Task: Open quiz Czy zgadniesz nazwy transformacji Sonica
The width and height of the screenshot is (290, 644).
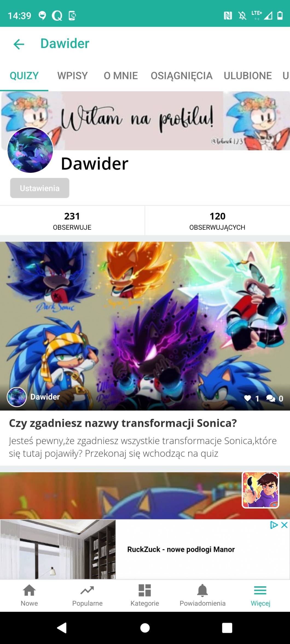Action: 123,423
